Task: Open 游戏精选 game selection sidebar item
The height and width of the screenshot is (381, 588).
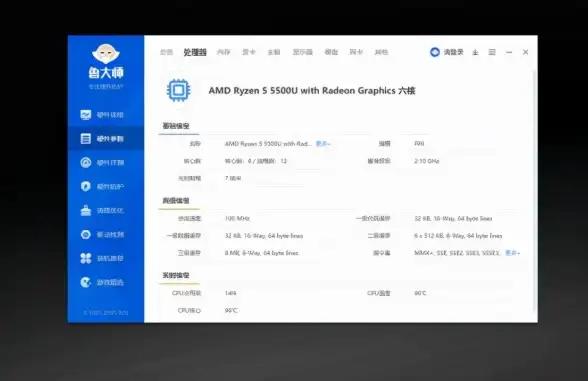Action: [x=102, y=282]
